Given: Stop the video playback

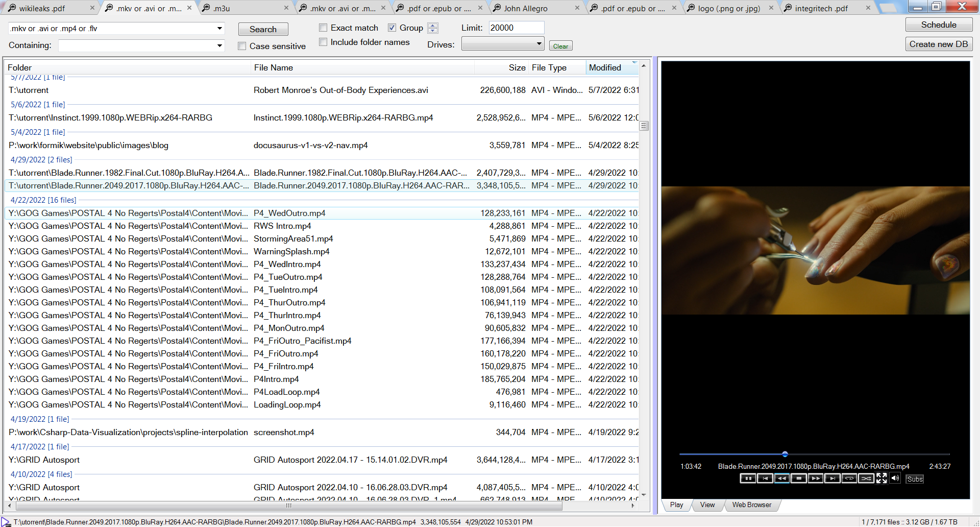Looking at the screenshot, I should coord(798,478).
